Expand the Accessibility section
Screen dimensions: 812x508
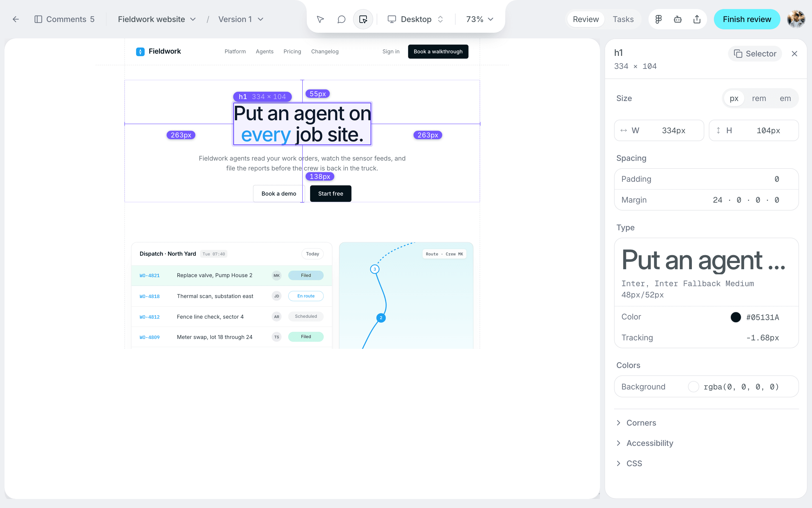pyautogui.click(x=645, y=443)
